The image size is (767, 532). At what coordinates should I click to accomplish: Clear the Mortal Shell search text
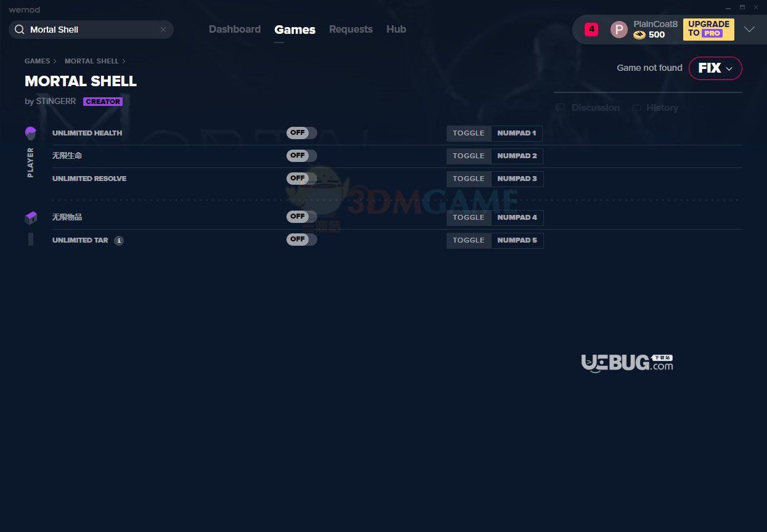tap(163, 30)
